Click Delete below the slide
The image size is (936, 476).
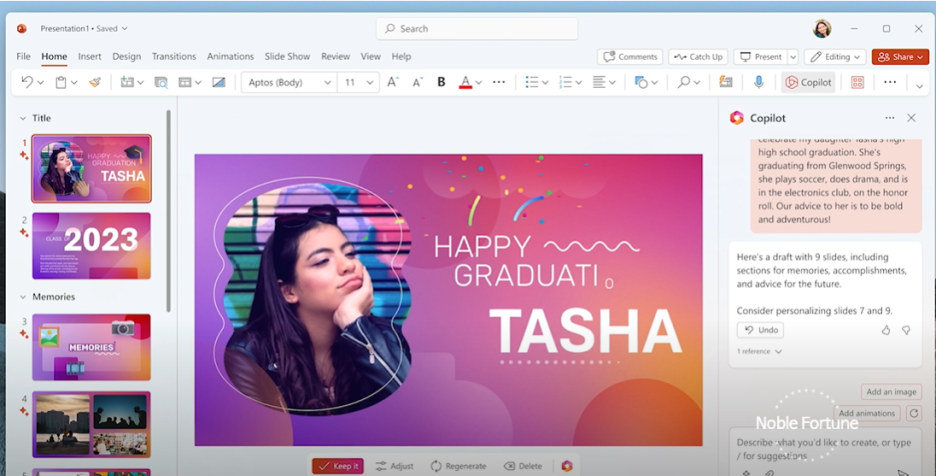pyautogui.click(x=523, y=466)
